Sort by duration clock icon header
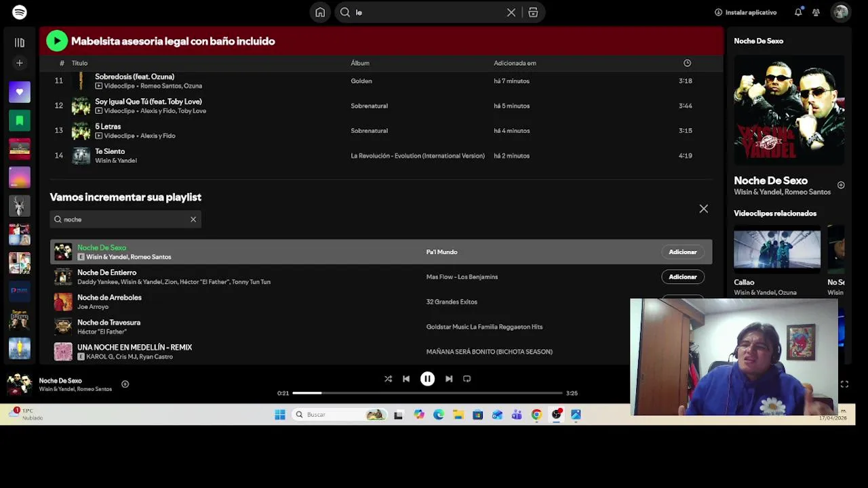This screenshot has height=488, width=868. (x=687, y=63)
